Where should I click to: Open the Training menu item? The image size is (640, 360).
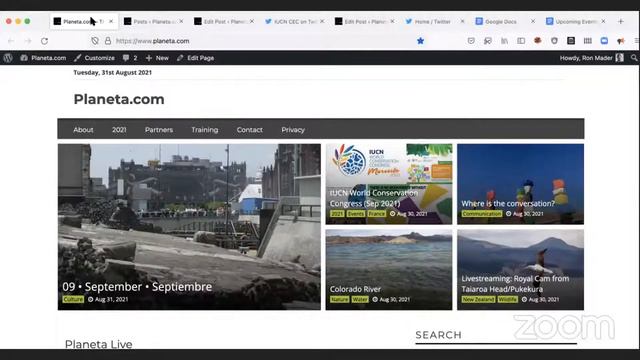[205, 130]
